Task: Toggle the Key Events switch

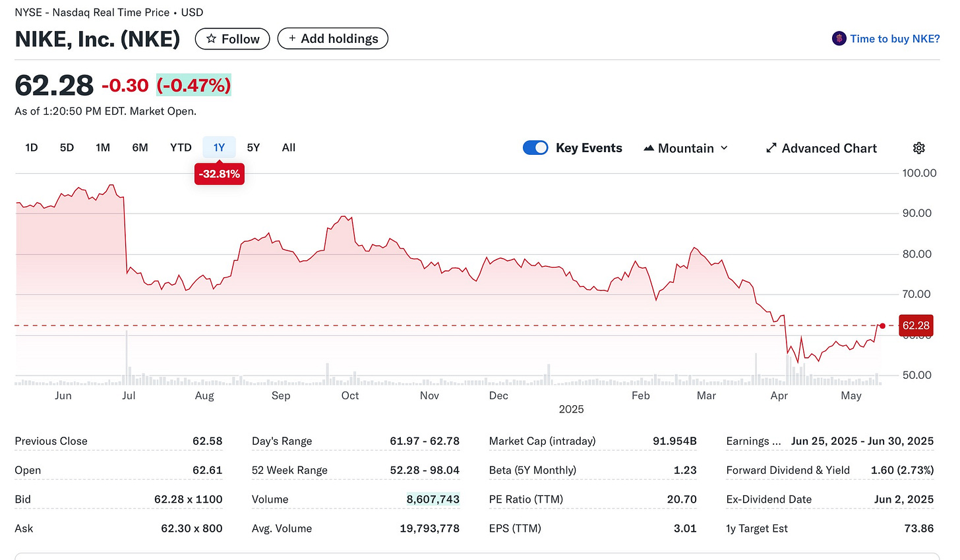Action: 535,148
